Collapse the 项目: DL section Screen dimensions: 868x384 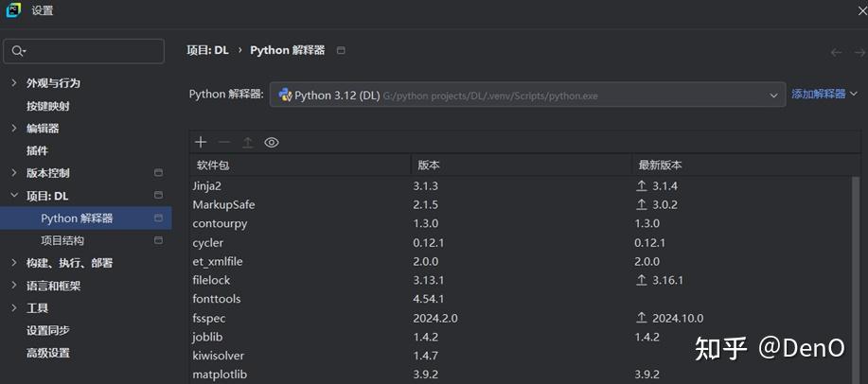(14, 196)
